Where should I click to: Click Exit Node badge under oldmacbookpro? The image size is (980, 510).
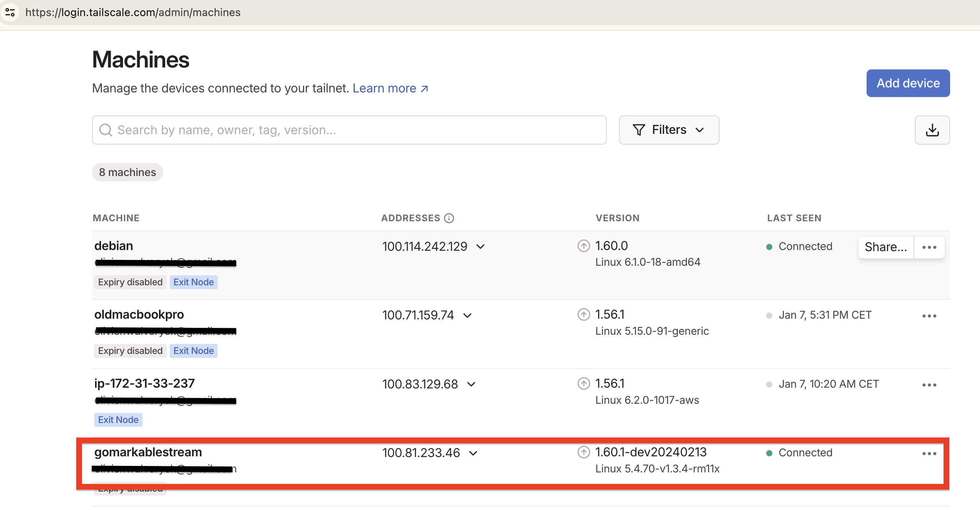pyautogui.click(x=193, y=351)
